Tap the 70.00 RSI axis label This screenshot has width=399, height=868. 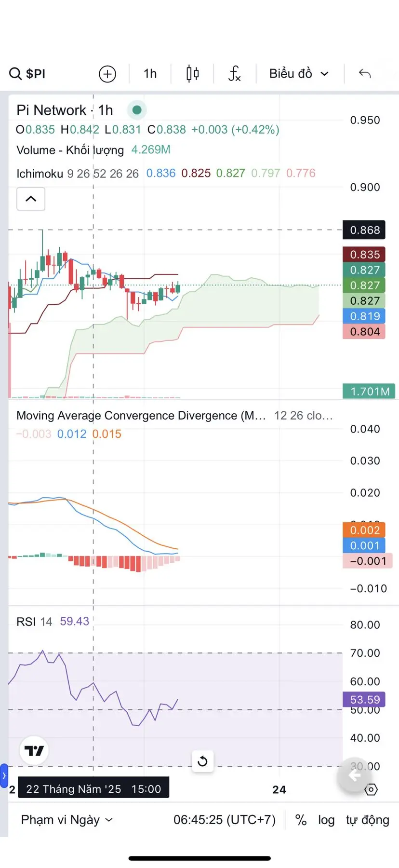pyautogui.click(x=365, y=653)
